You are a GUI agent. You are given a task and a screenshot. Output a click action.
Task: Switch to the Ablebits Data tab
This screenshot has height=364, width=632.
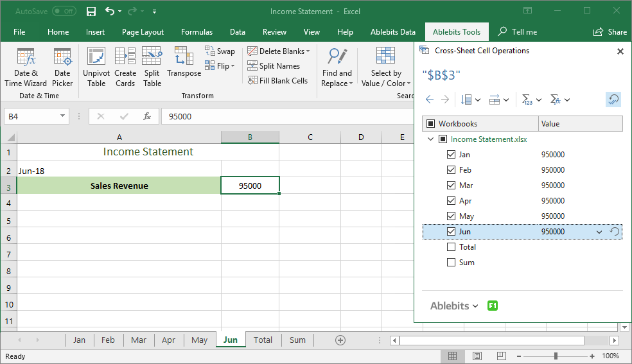click(x=393, y=32)
